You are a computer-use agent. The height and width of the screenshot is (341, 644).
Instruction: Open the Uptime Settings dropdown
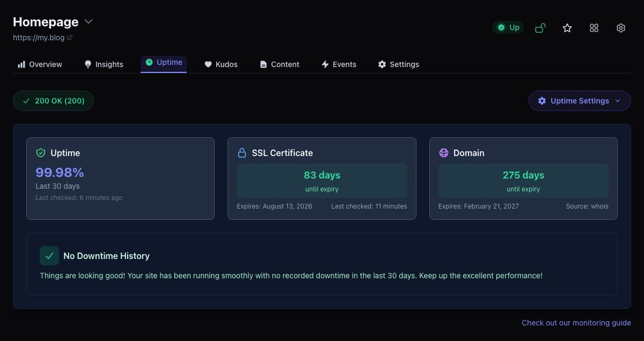click(x=580, y=101)
